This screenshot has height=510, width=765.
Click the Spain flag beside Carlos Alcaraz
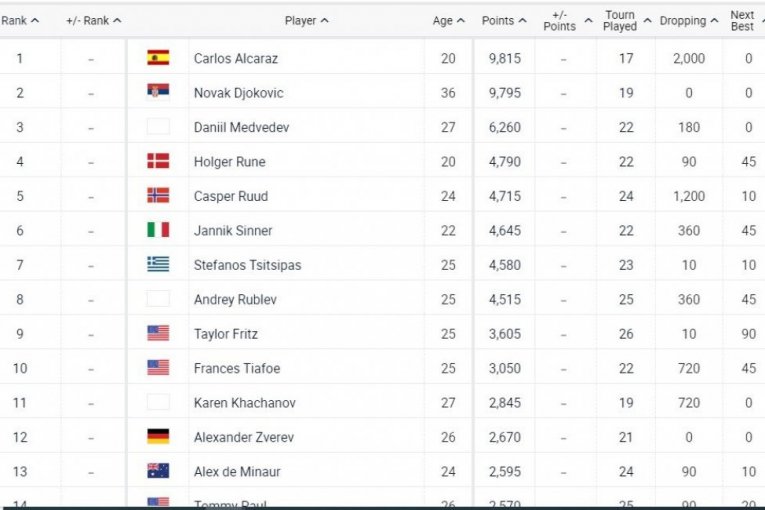tap(158, 58)
